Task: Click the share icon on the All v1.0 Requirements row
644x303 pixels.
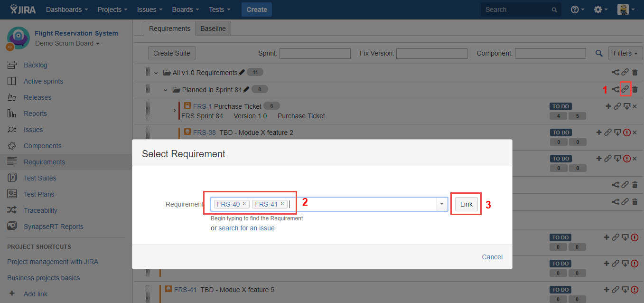Action: point(616,73)
